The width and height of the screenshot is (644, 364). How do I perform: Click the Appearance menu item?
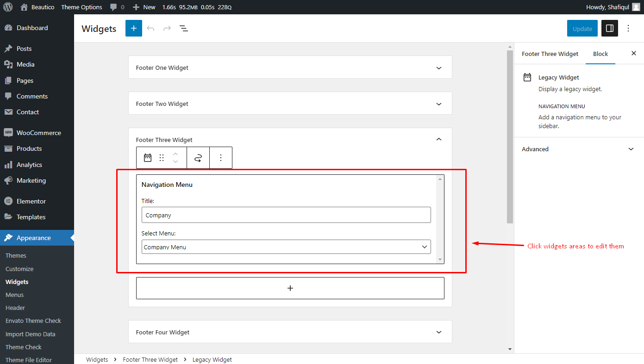[x=37, y=238]
